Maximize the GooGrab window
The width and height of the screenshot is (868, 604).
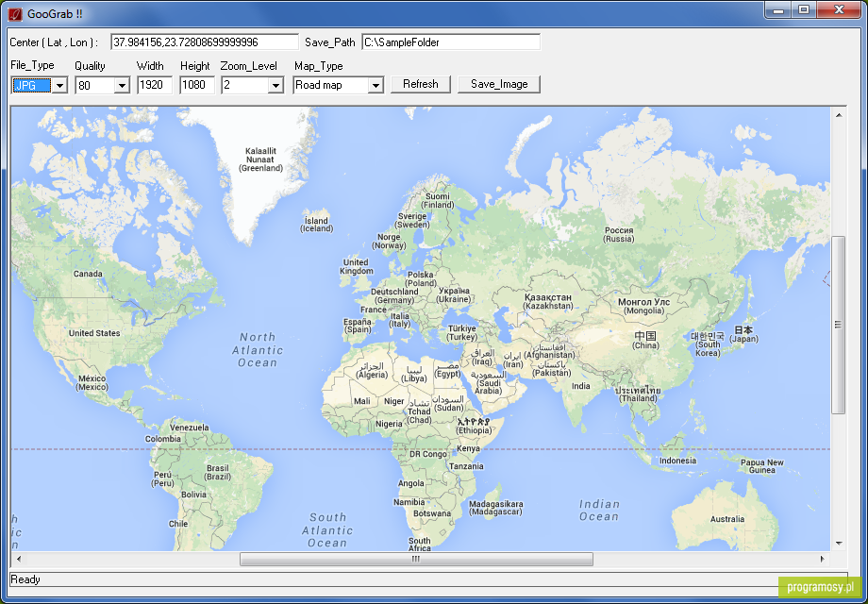[804, 10]
